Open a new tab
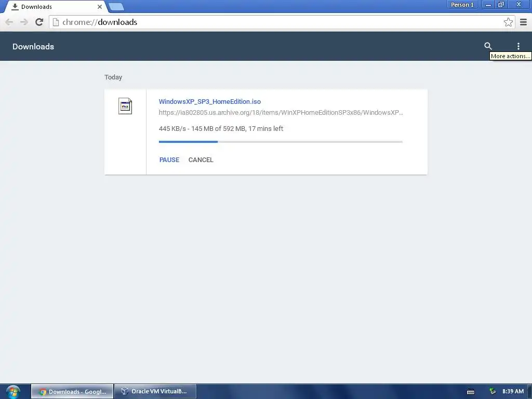Viewport: 532px width, 399px height. [x=116, y=6]
